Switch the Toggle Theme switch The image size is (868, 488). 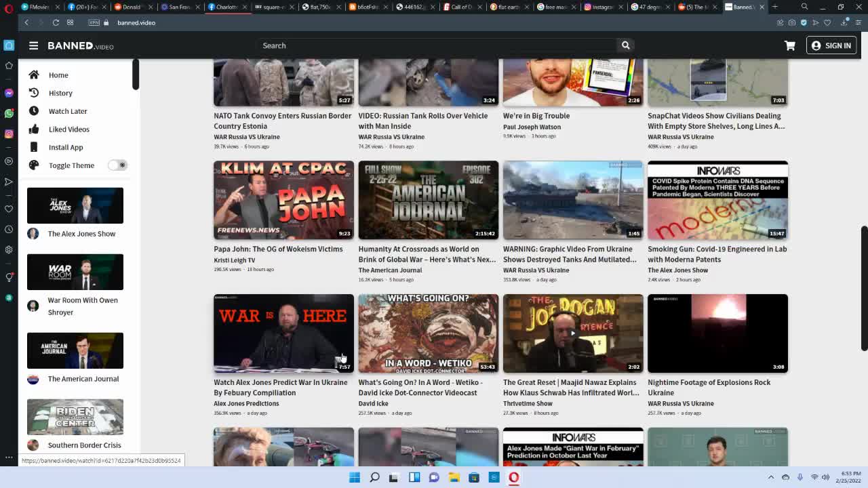pyautogui.click(x=117, y=165)
